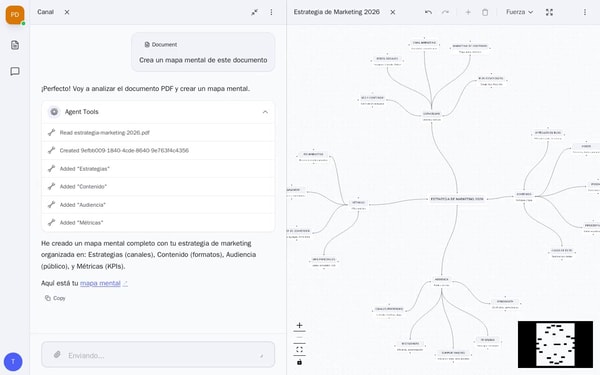Select the Redes Sociales node

coord(387,61)
